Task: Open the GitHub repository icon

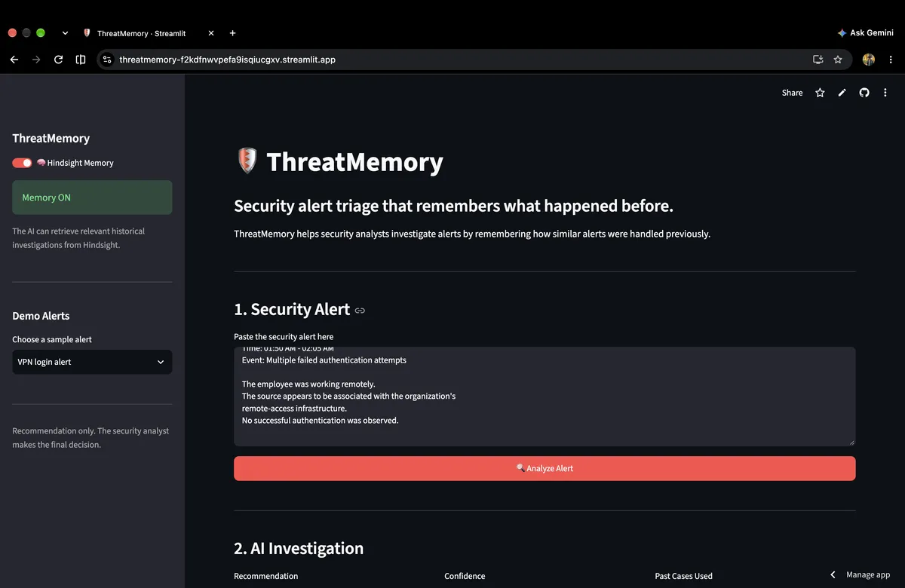Action: 864,93
